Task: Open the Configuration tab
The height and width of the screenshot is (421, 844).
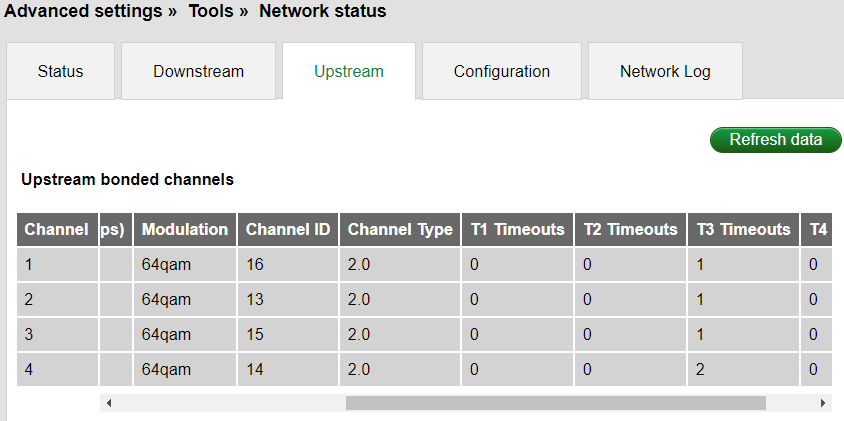Action: pos(501,72)
